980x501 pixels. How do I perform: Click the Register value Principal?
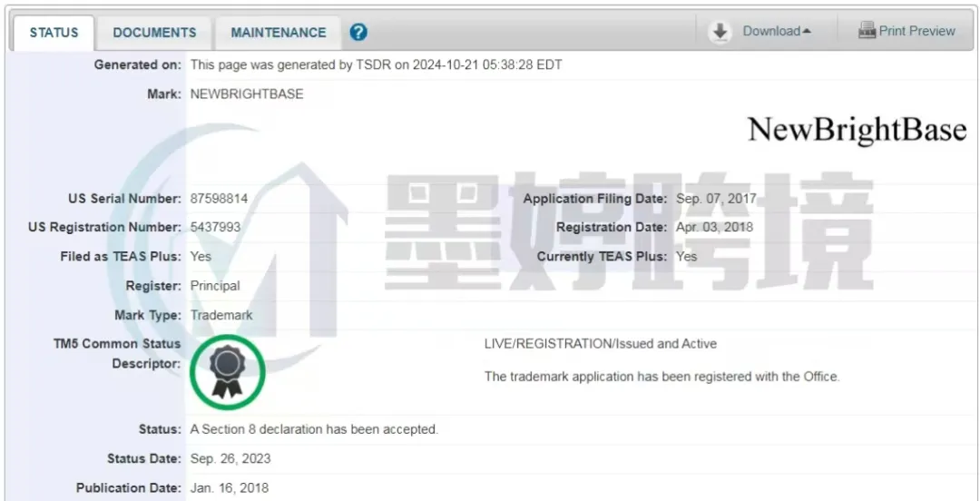(215, 286)
